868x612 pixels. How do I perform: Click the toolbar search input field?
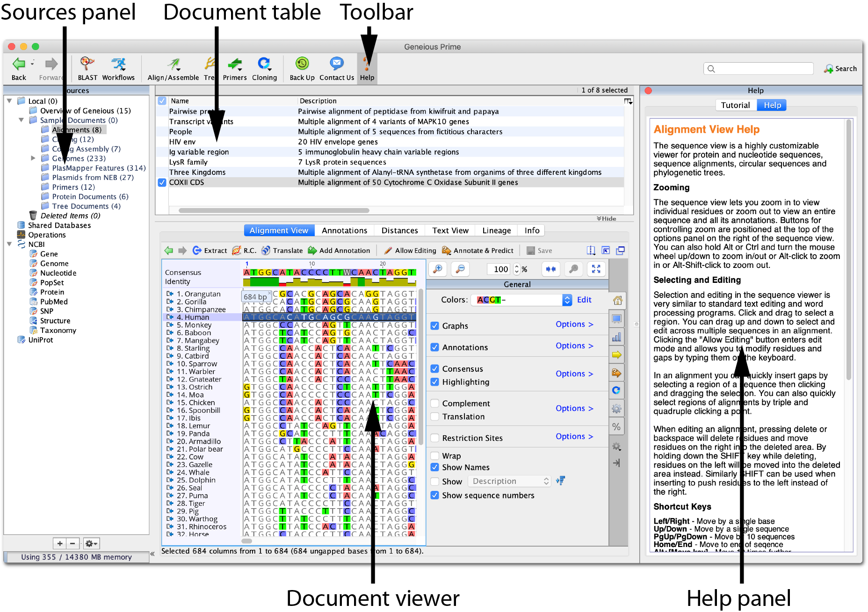(x=759, y=69)
